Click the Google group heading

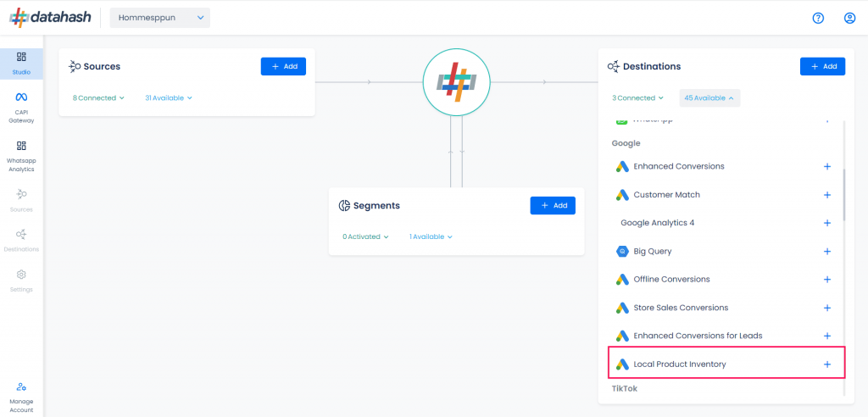pyautogui.click(x=626, y=143)
